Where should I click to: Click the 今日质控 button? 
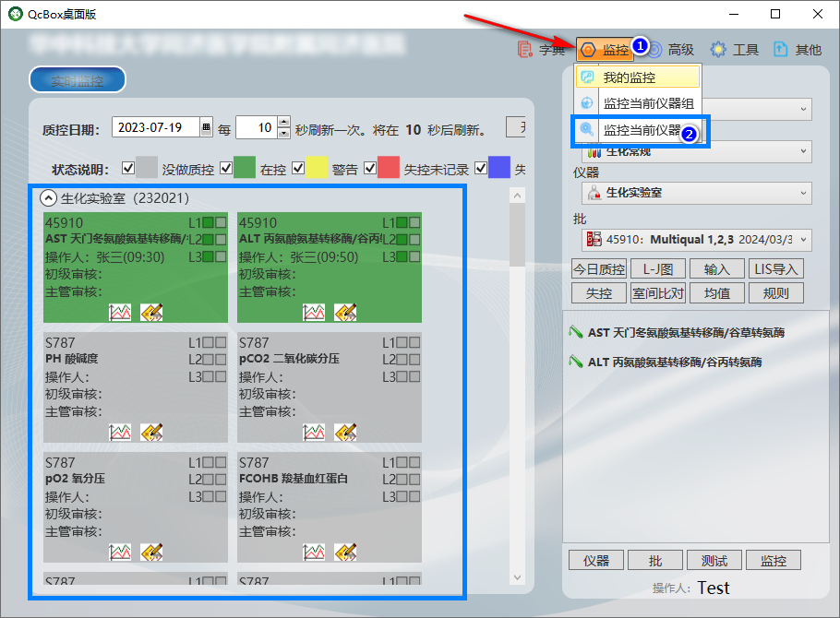599,268
